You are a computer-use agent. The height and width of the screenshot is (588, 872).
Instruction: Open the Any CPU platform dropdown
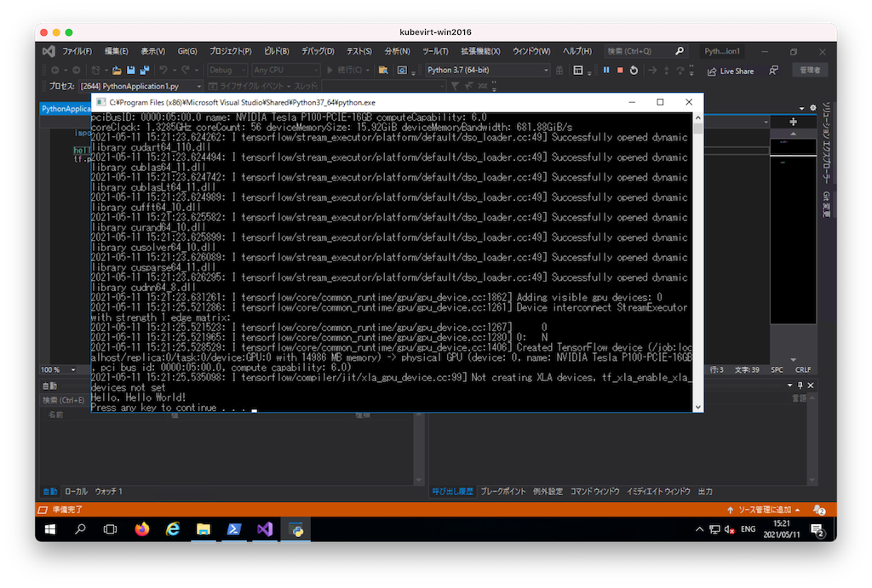click(285, 70)
